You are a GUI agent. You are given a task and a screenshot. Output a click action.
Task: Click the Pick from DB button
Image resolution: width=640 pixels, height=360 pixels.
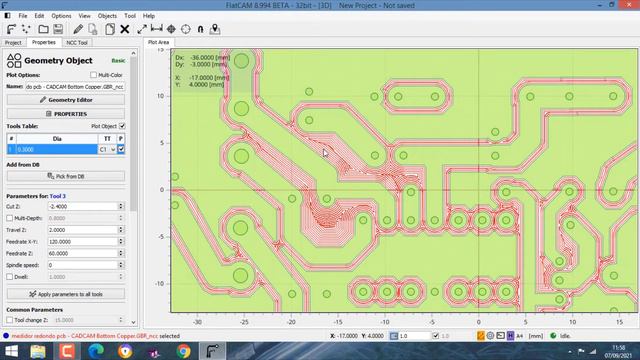click(66, 176)
